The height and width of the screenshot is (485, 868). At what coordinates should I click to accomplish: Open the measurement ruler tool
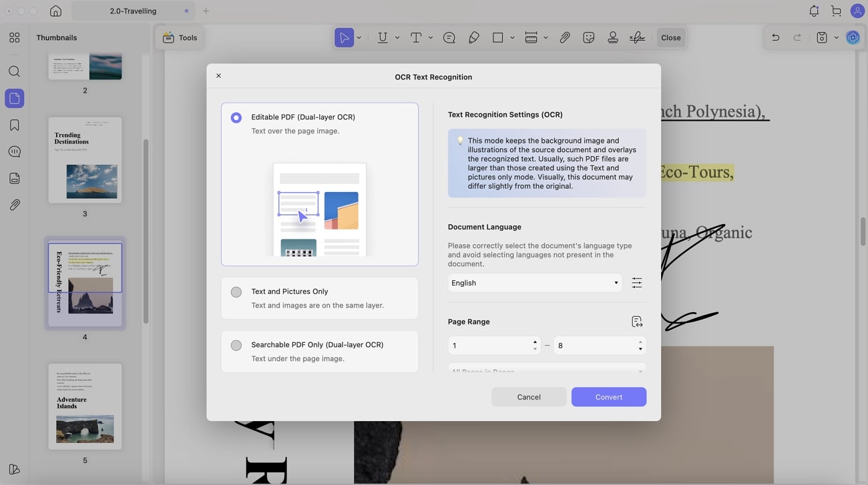click(531, 38)
